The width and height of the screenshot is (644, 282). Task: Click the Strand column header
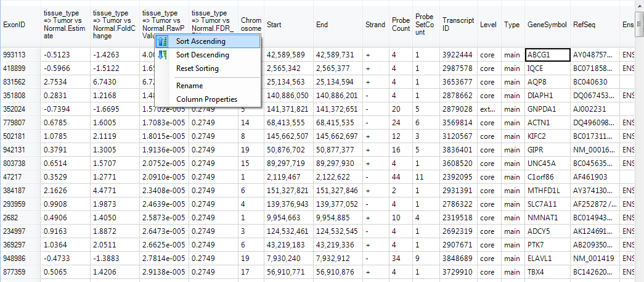[x=376, y=25]
